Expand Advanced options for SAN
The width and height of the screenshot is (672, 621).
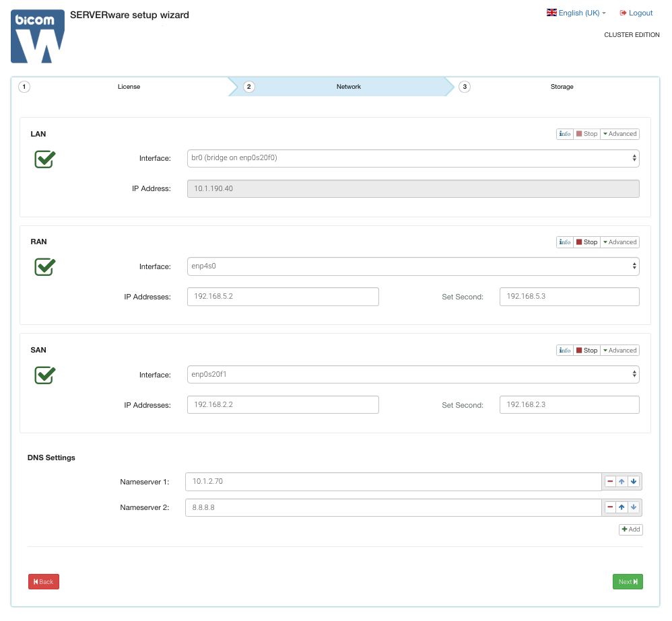pos(619,351)
